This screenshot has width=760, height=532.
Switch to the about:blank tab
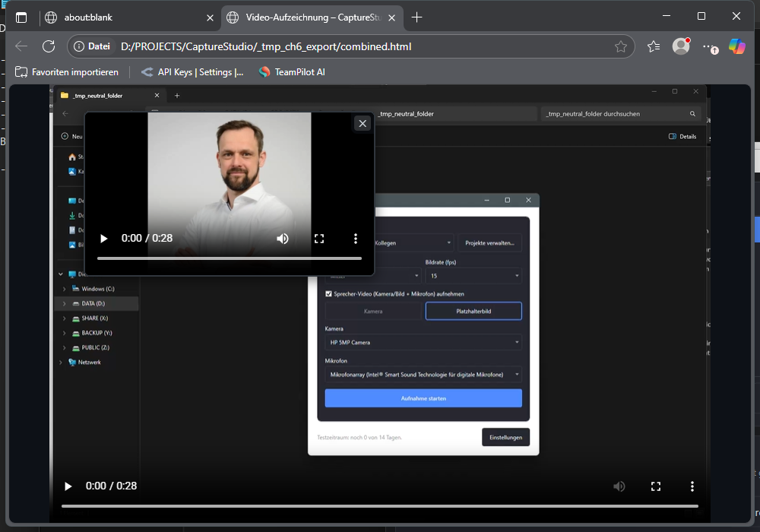click(x=128, y=17)
